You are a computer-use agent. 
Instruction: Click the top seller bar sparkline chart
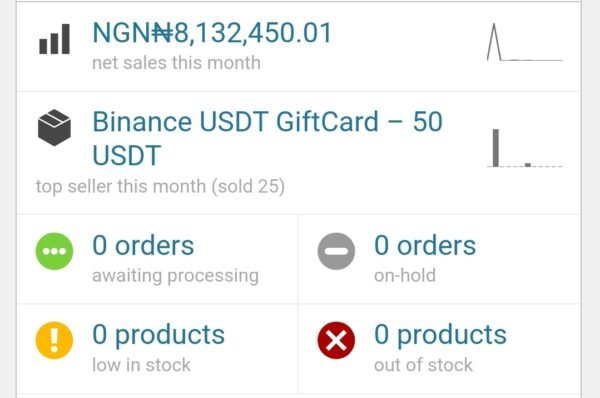(x=525, y=148)
